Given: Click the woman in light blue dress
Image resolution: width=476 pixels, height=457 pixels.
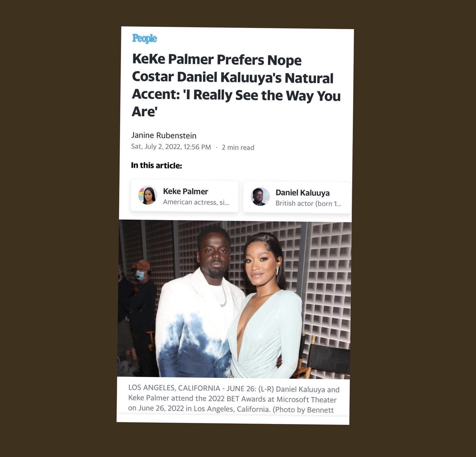Looking at the screenshot, I should (x=264, y=307).
